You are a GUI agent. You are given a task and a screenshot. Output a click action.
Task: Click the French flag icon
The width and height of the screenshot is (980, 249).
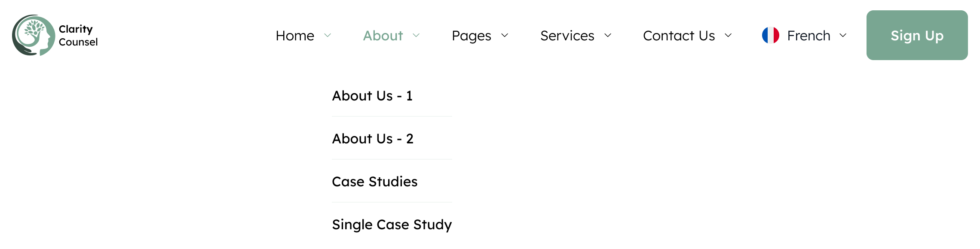770,35
